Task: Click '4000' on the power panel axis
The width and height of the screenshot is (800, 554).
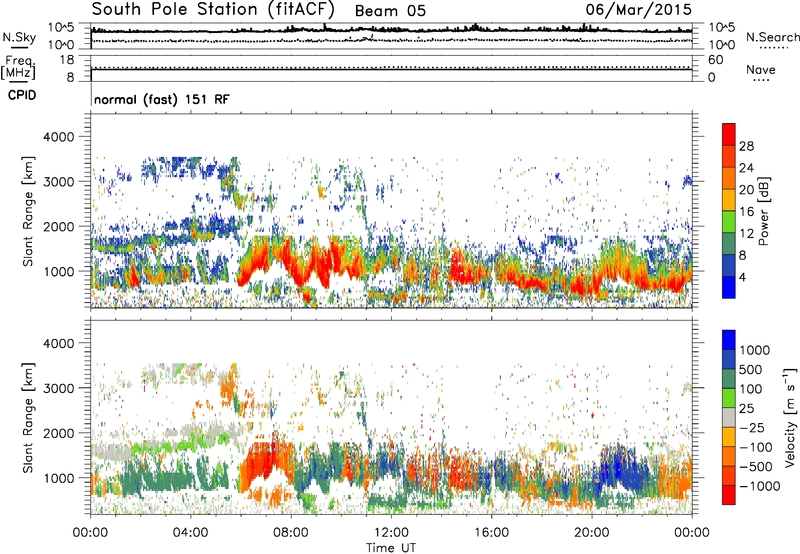Action: (59, 137)
